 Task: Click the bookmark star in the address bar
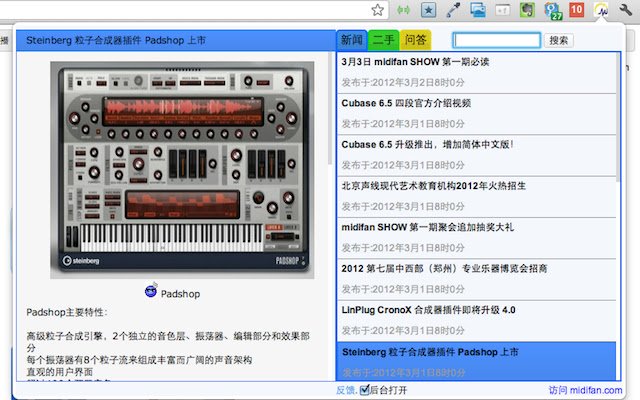pos(378,10)
